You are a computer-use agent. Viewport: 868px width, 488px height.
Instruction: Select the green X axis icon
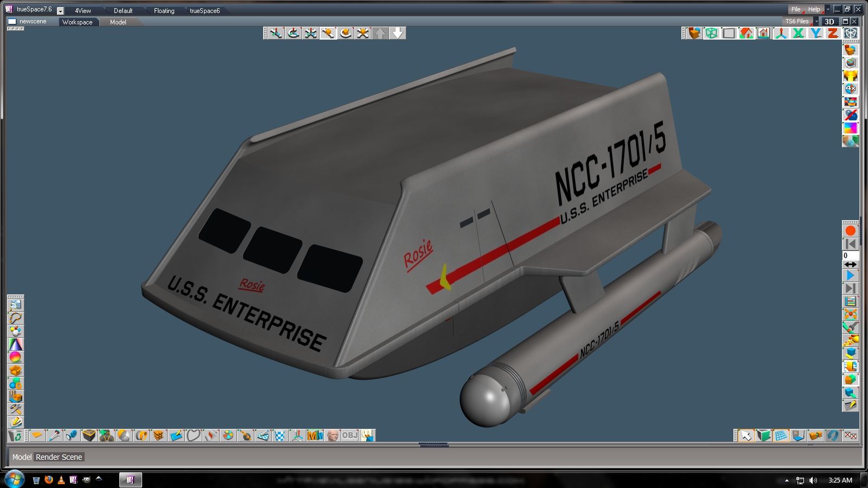[x=798, y=33]
